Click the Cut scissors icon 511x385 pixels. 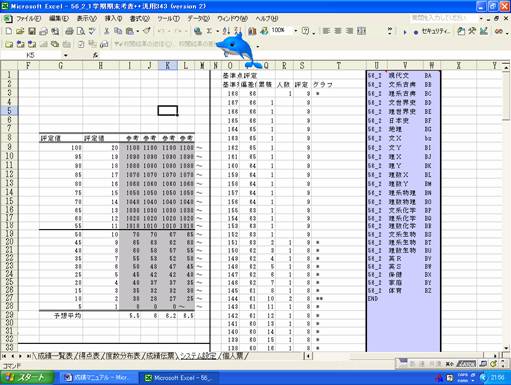click(107, 31)
